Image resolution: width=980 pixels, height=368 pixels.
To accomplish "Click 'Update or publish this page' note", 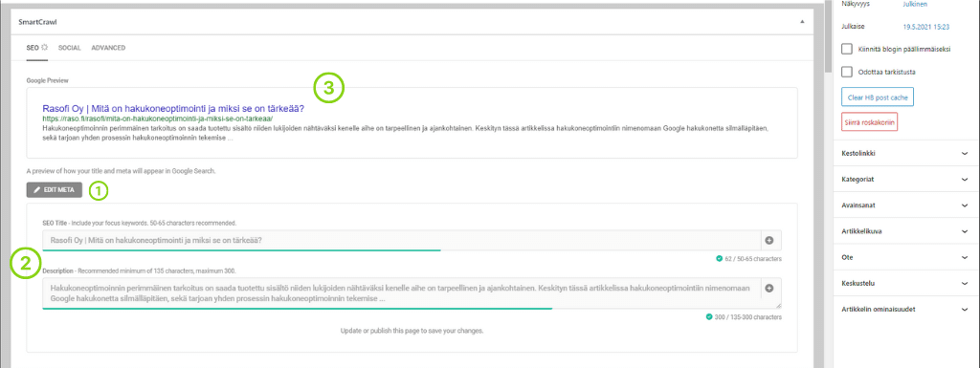I will click(x=412, y=331).
